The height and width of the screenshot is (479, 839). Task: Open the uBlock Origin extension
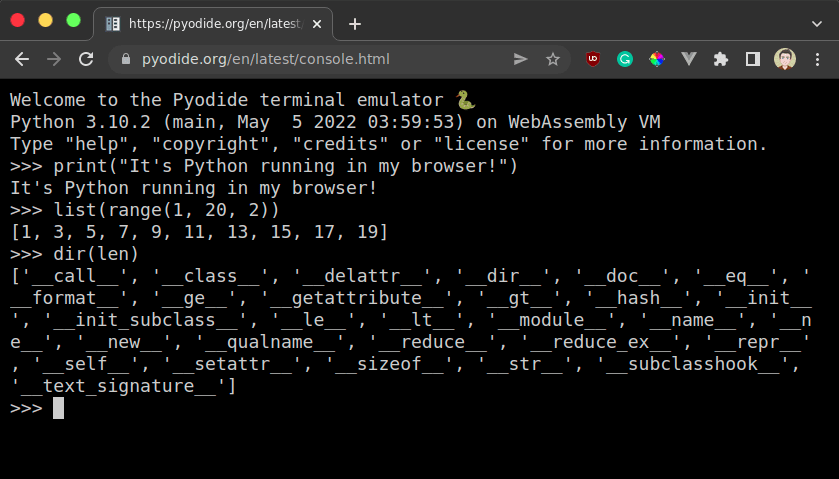tap(593, 59)
